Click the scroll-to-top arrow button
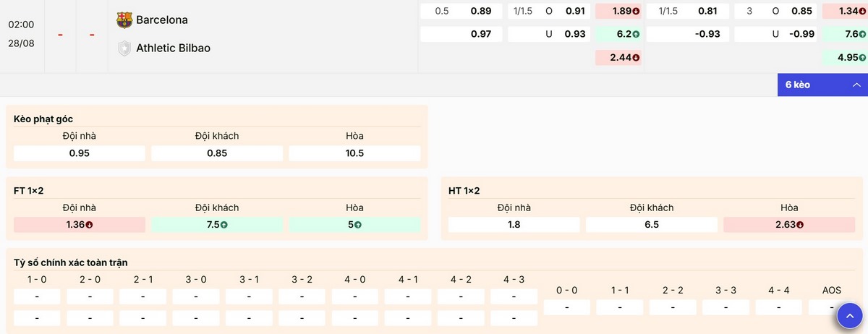Screen dimensions: 868x334 tap(851, 316)
